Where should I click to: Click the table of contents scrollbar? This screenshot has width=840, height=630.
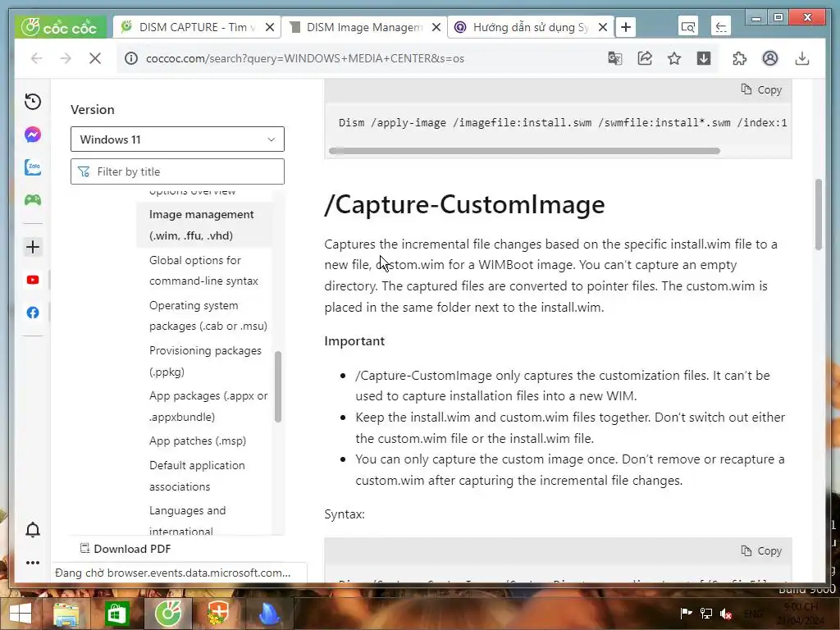(x=278, y=387)
